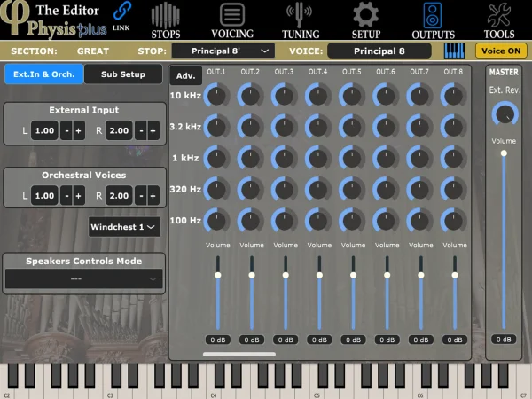Decrease Orchestral Voices R value with minus

pyautogui.click(x=141, y=195)
